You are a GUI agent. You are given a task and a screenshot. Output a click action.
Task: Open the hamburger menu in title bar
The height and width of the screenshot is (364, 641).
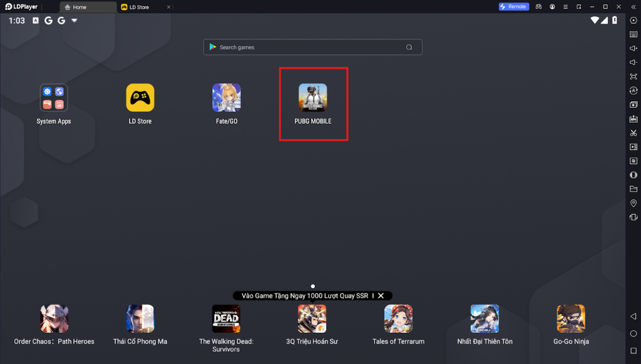pos(565,6)
